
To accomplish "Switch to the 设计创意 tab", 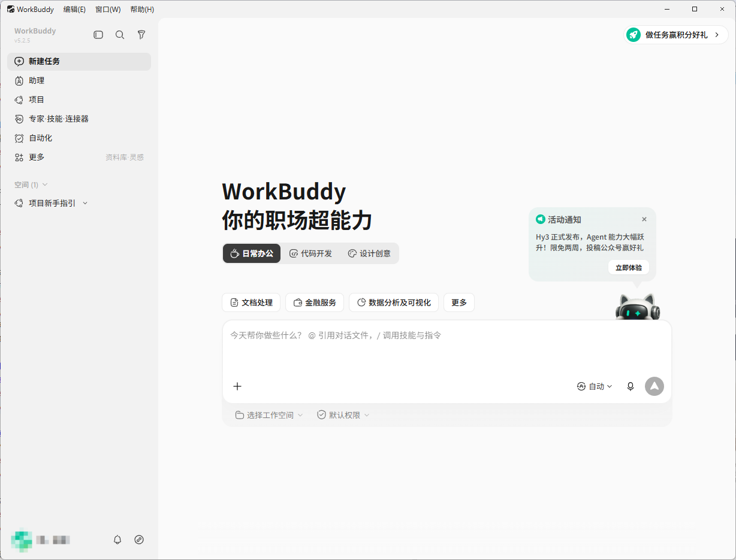I will [369, 253].
